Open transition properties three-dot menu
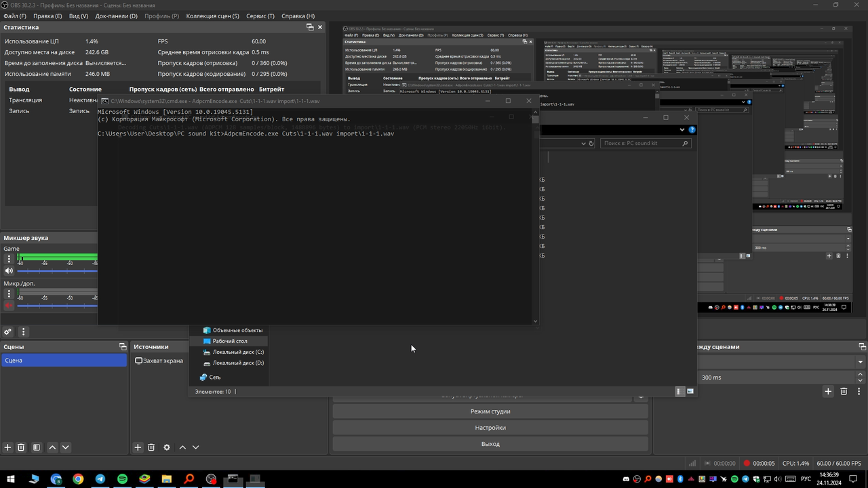 (x=859, y=391)
